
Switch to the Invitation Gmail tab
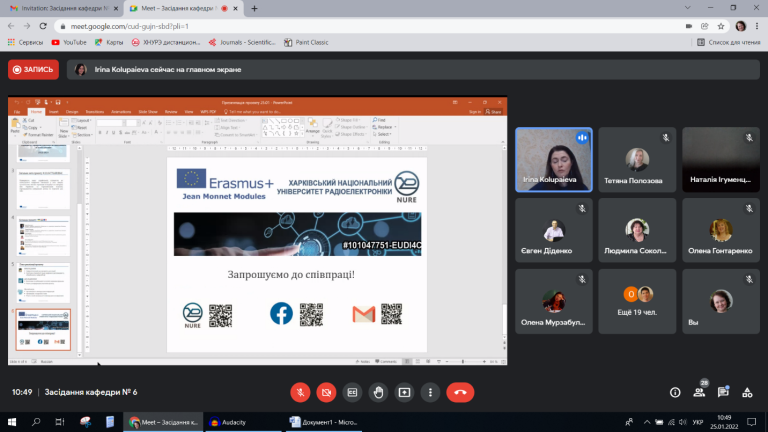[64, 8]
